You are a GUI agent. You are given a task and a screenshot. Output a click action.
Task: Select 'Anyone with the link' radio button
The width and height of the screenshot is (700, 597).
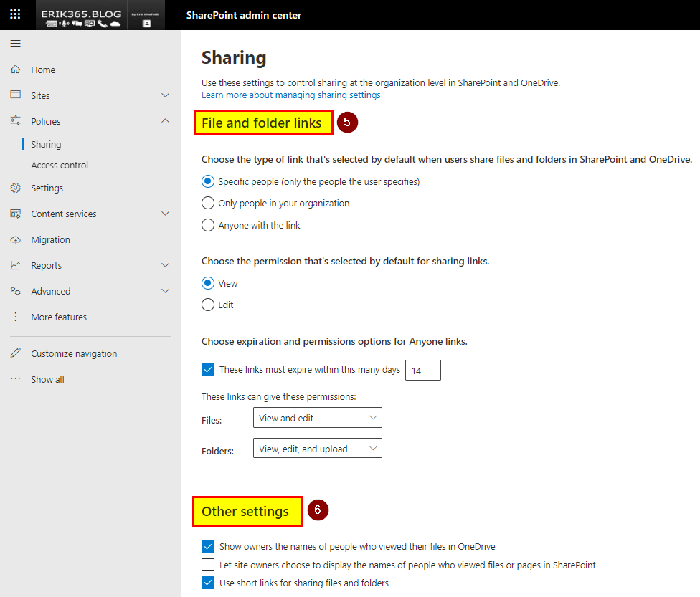[x=208, y=225]
